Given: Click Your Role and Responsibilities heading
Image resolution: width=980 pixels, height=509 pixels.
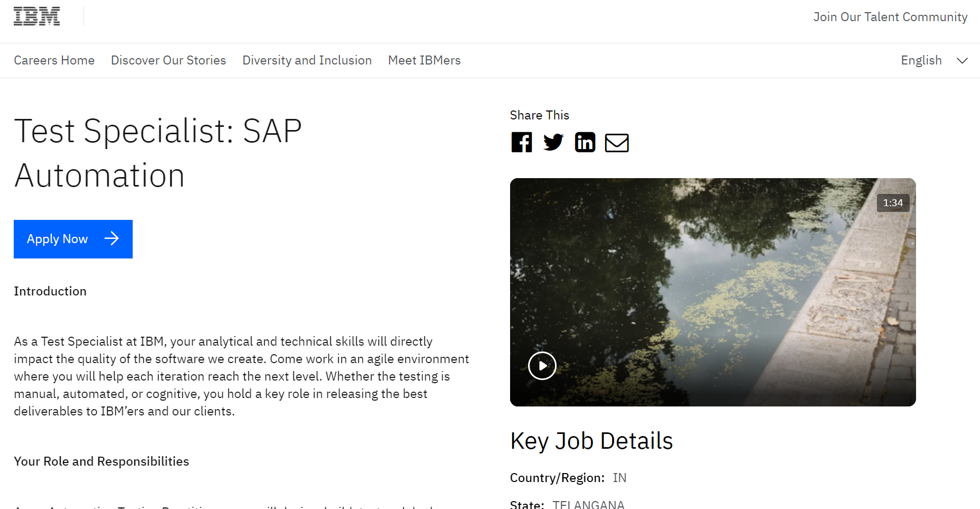Looking at the screenshot, I should 101,461.
